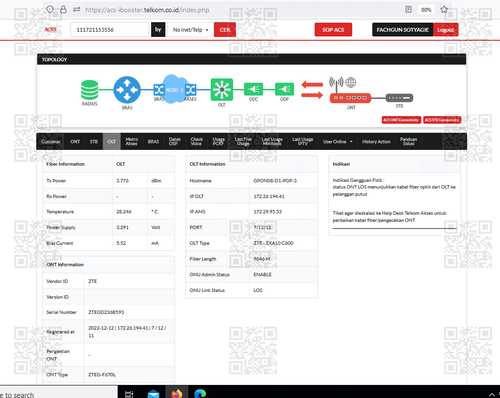Click the IP AMS value 172.29.95.53
Image resolution: width=500 pixels, height=398 pixels.
(x=268, y=212)
